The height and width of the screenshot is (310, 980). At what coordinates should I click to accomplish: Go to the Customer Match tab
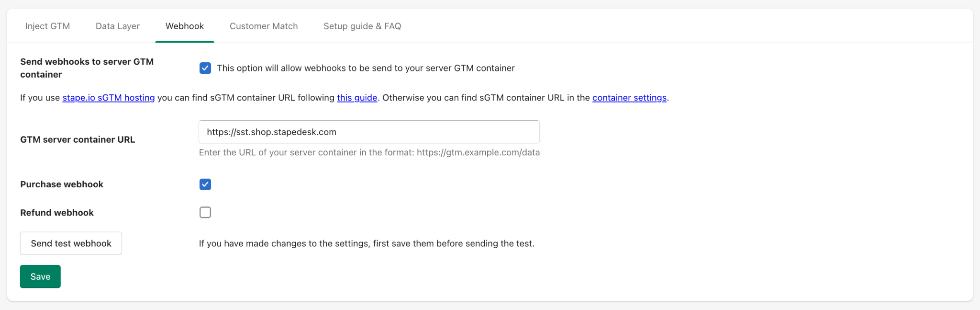pos(264,26)
